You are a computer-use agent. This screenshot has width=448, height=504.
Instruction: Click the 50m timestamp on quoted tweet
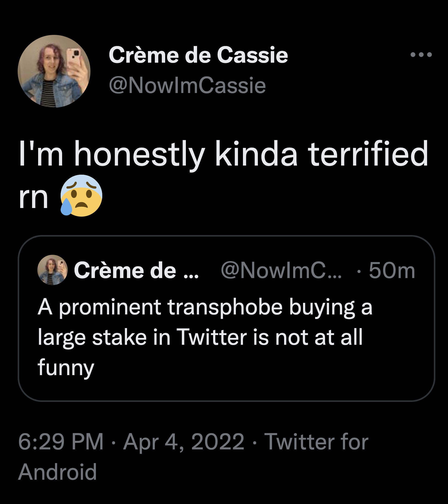[392, 271]
